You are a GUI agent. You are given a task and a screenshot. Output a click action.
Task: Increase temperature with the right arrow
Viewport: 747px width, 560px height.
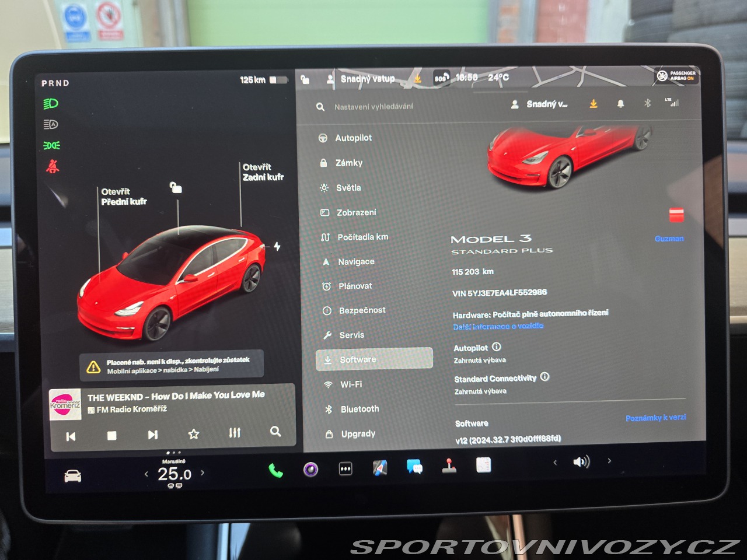[x=203, y=473]
